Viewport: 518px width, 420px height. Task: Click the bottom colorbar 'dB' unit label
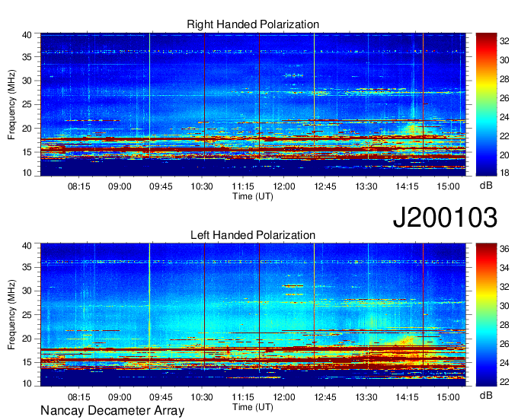click(486, 396)
